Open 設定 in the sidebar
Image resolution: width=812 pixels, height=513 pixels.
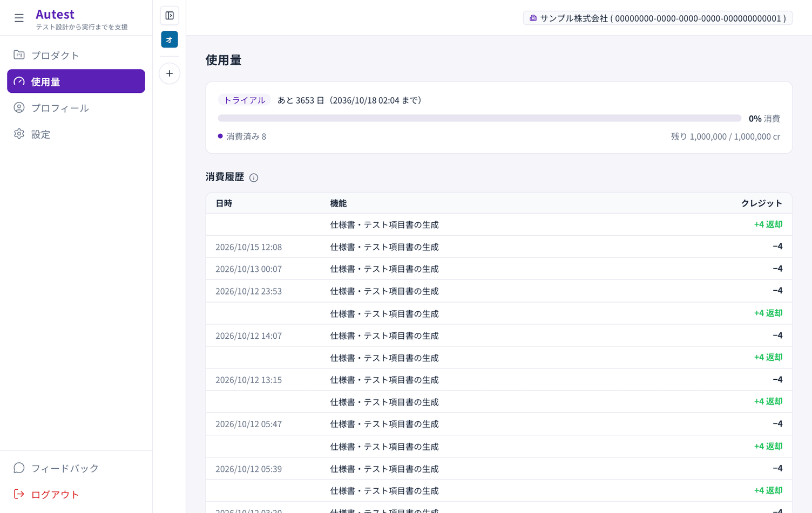(x=76, y=134)
